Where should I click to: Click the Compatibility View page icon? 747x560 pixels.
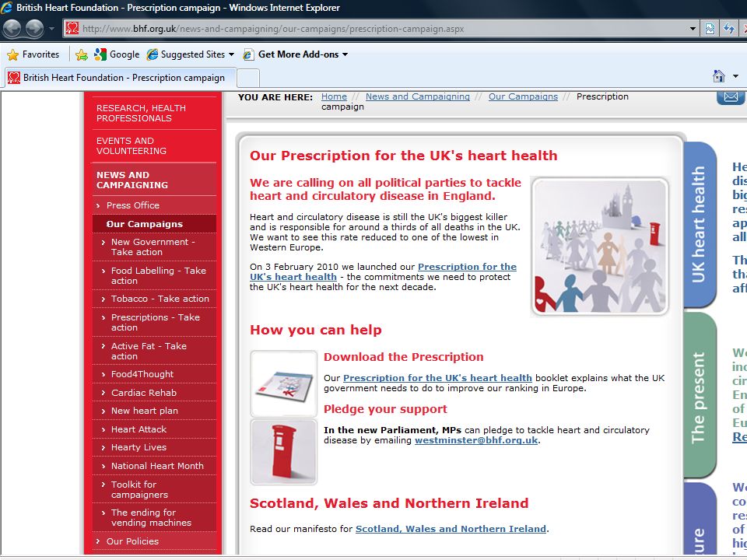[x=710, y=29]
